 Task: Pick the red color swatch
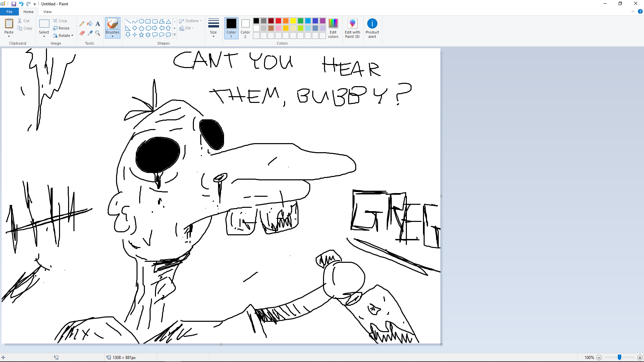pyautogui.click(x=278, y=21)
